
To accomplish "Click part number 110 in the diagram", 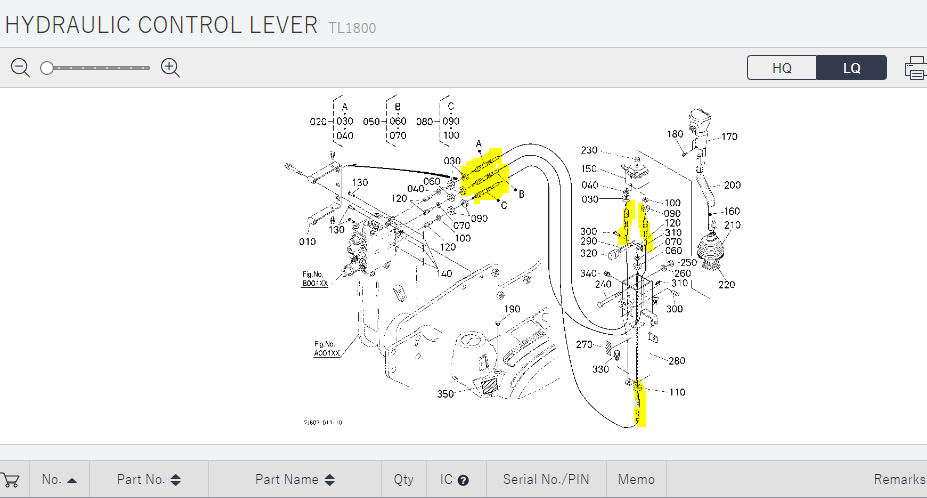I will click(677, 392).
